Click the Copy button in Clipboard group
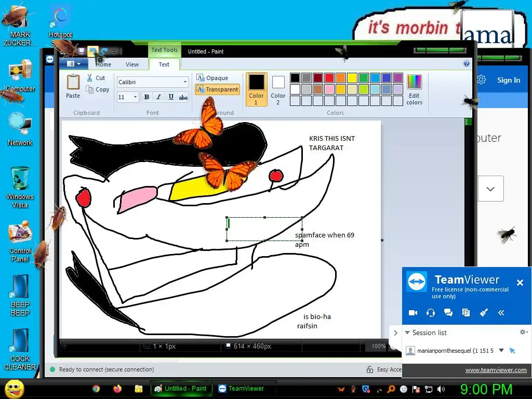The width and height of the screenshot is (532, 399). (98, 89)
